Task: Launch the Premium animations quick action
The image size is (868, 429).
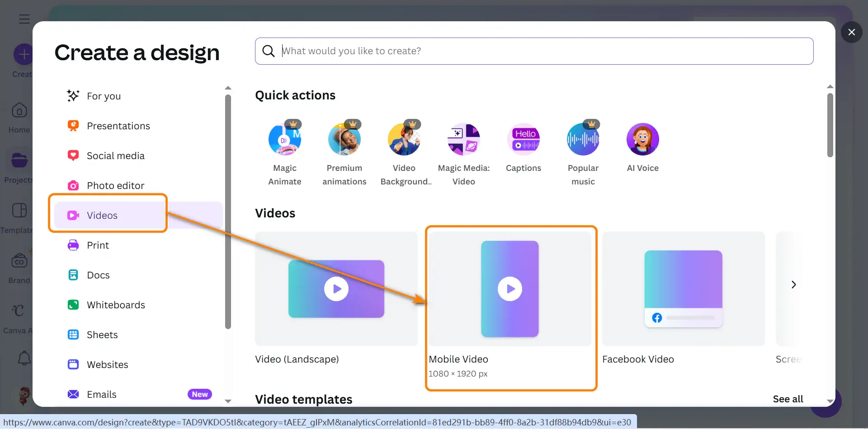Action: pos(344,140)
